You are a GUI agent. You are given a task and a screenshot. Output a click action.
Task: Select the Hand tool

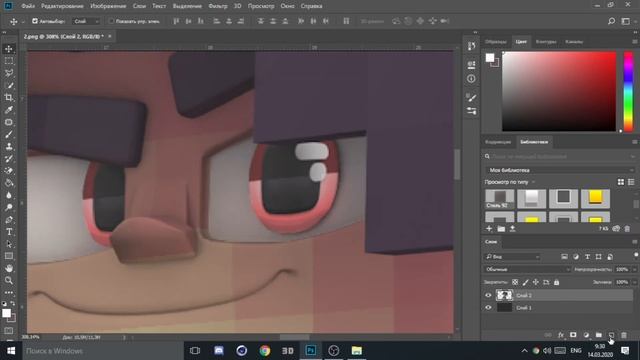click(x=9, y=268)
